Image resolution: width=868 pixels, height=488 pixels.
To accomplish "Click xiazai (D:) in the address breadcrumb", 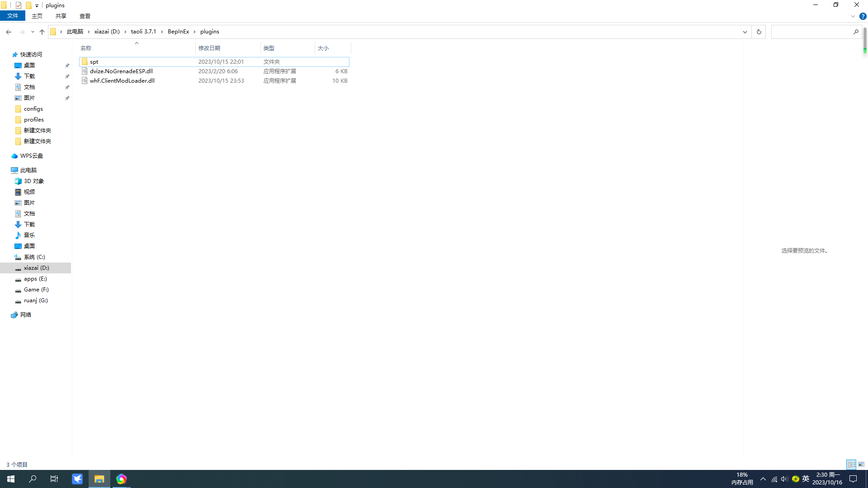I will click(107, 32).
